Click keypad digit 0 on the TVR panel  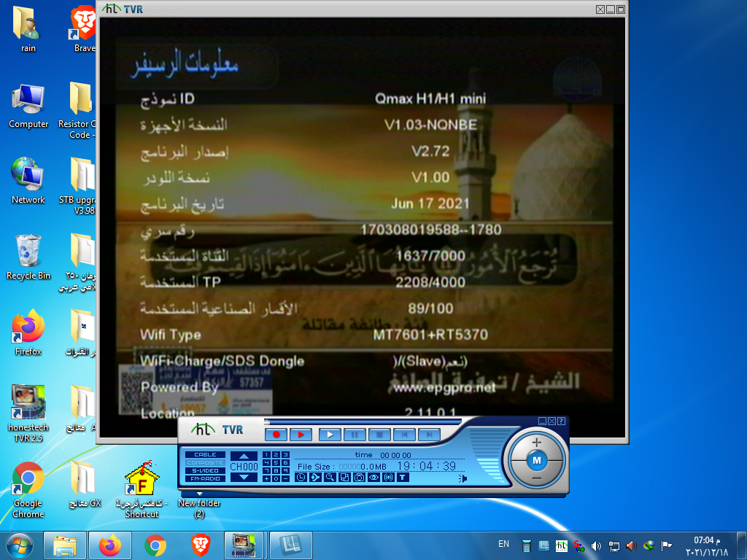276,478
